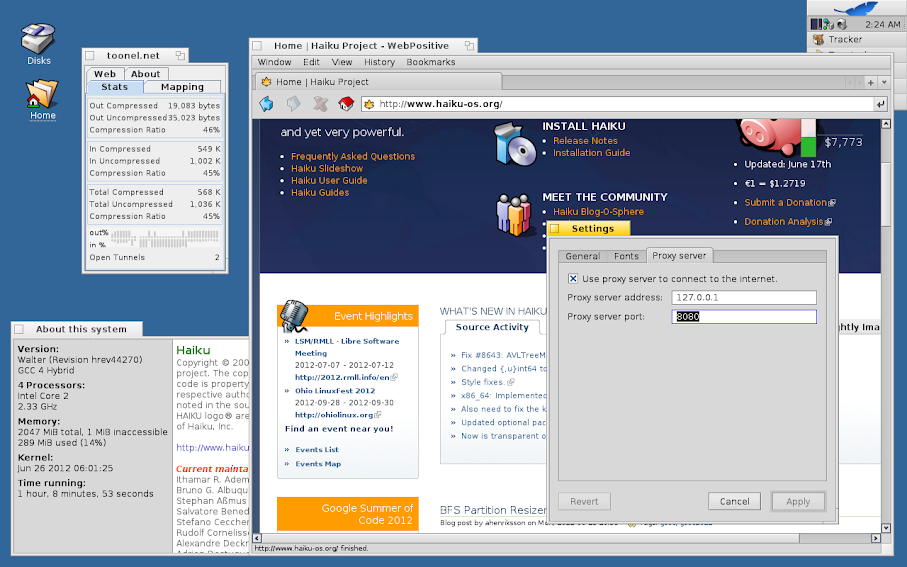The width and height of the screenshot is (907, 567).
Task: Switch to the Mapping tab in toonel.net
Action: click(x=182, y=87)
